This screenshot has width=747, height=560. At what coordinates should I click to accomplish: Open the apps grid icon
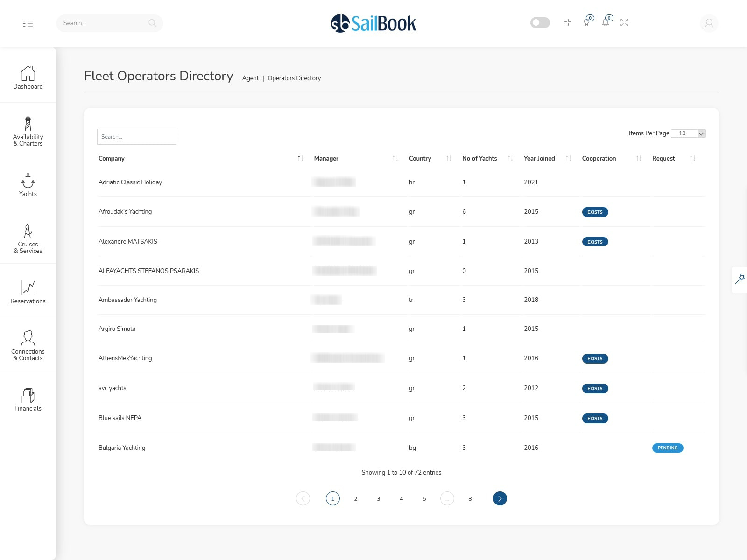pyautogui.click(x=568, y=22)
